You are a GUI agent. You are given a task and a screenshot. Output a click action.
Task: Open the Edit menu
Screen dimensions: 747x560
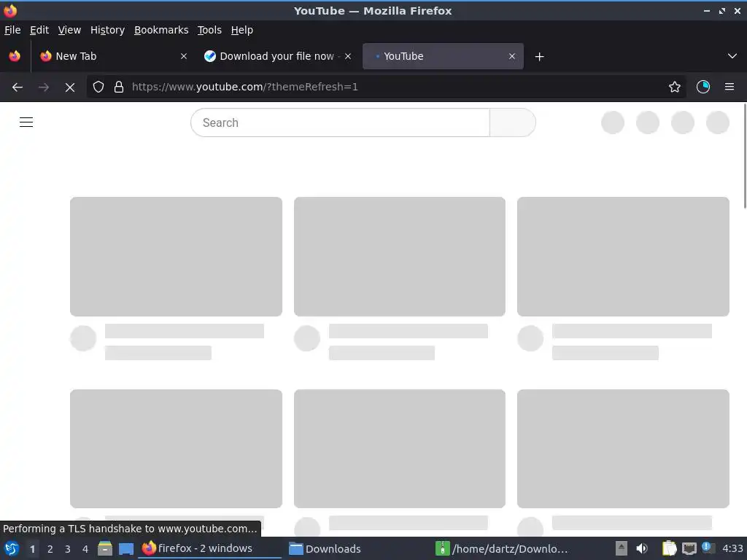[39, 30]
